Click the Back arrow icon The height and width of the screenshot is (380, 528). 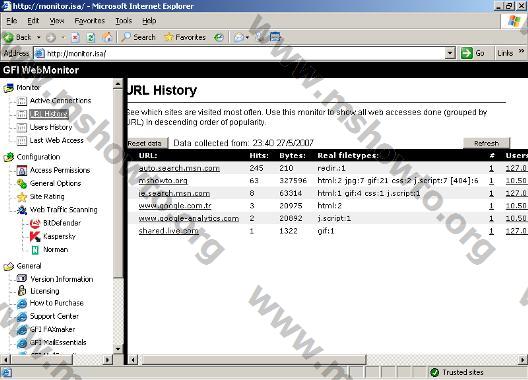click(x=8, y=37)
